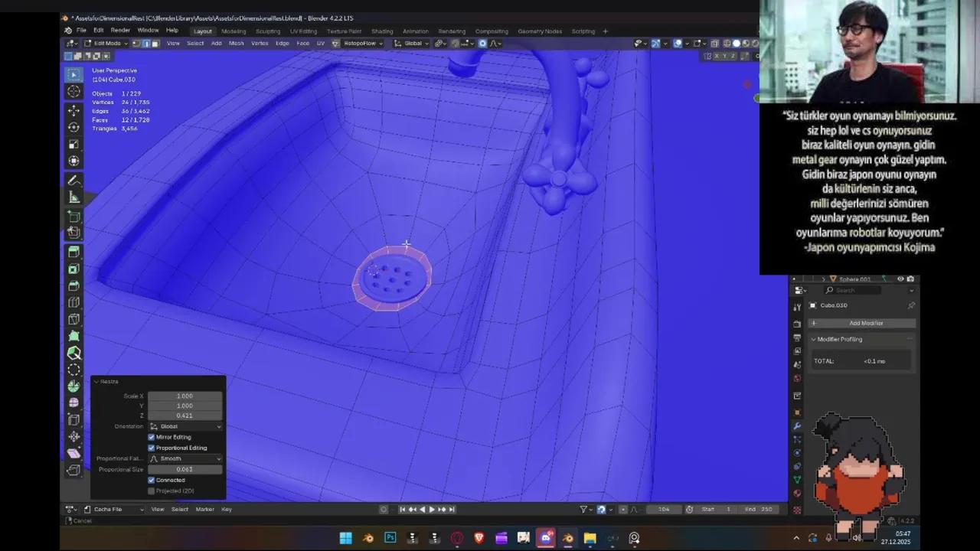Select the Move tool
Screen dimensions: 980x551
pos(73,111)
